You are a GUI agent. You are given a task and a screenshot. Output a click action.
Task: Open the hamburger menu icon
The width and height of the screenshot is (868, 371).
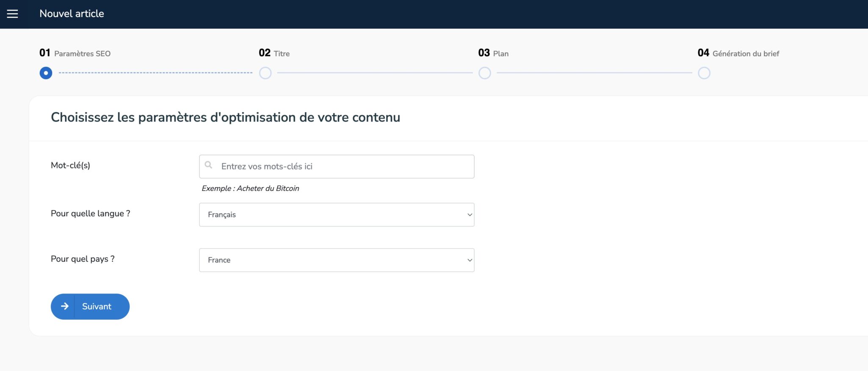coord(13,14)
